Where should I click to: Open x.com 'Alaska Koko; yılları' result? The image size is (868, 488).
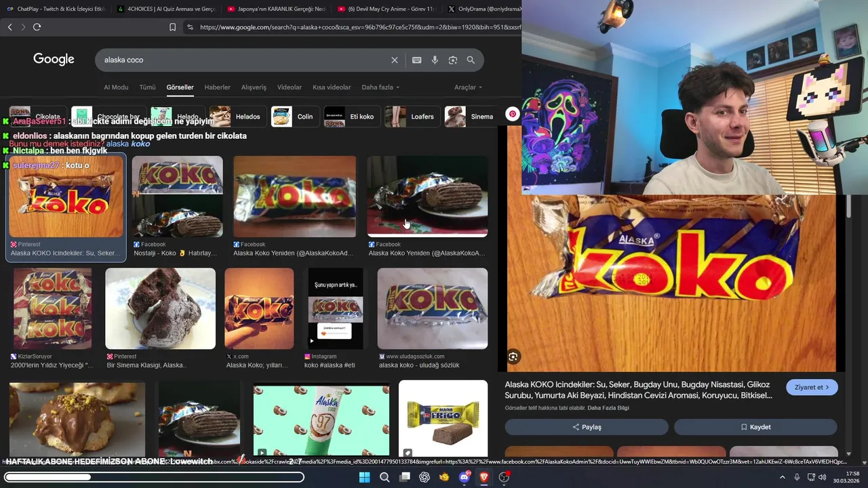coord(259,308)
